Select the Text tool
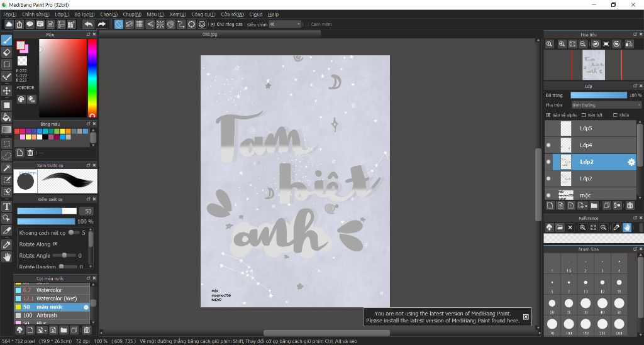 [x=6, y=206]
